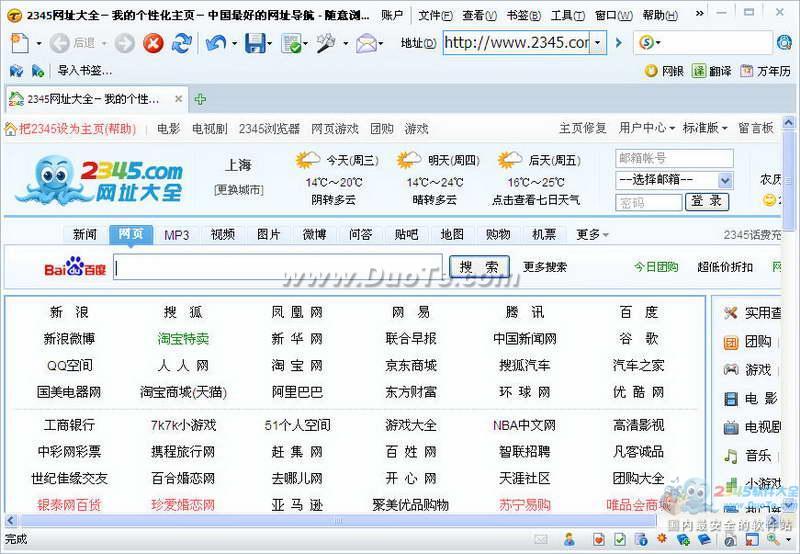Screen dimensions: 800x554
Task: Expand the save icon dropdown arrow
Action: pyautogui.click(x=269, y=44)
